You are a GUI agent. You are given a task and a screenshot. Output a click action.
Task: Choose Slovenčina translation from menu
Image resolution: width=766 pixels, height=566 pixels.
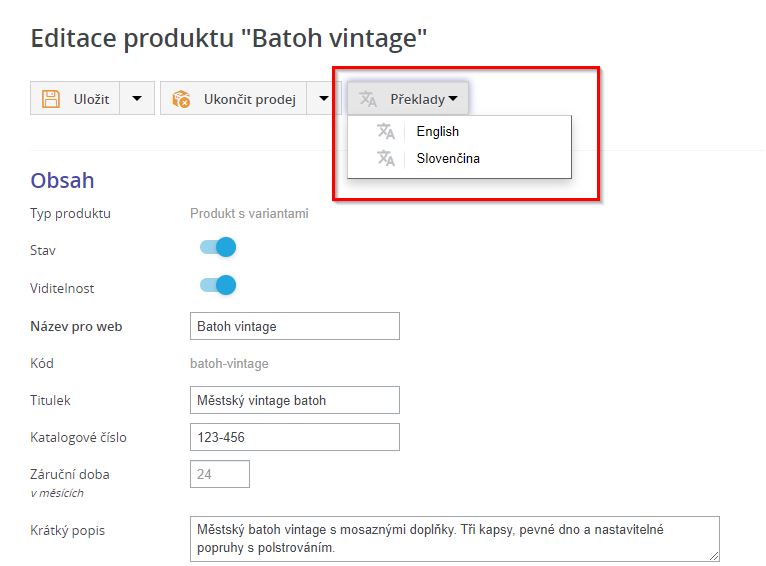coord(448,157)
